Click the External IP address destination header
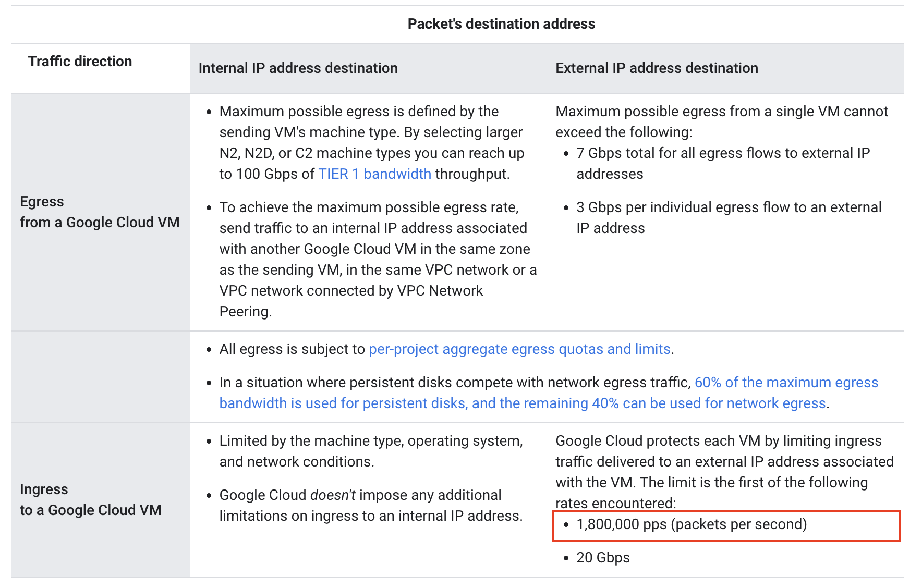The height and width of the screenshot is (588, 922). (x=657, y=68)
